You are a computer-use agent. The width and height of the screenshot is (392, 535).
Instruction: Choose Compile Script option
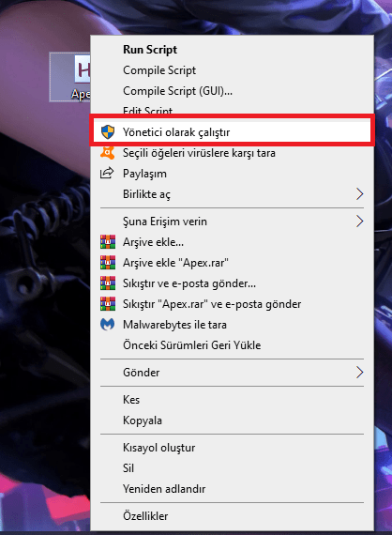point(232,70)
